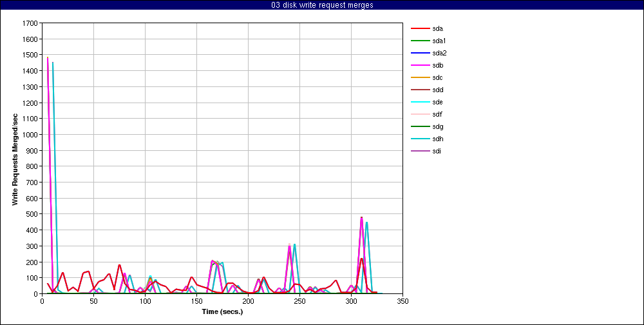The width and height of the screenshot is (644, 325).
Task: Click the magenta sdb legend line swatch
Action: [420, 65]
